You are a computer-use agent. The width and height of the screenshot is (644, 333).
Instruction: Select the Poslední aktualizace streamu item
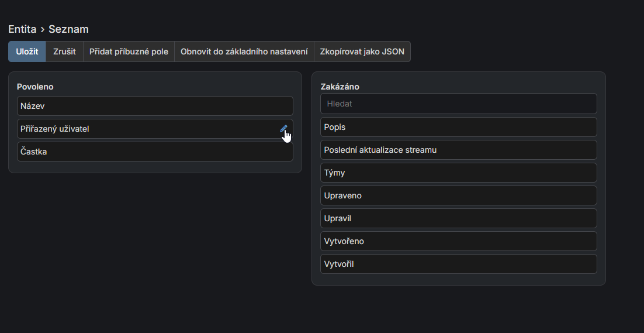click(x=458, y=150)
